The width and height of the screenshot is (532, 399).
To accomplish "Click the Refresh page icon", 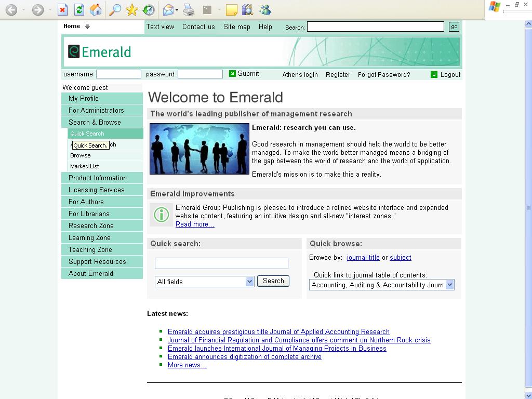I will [79, 10].
